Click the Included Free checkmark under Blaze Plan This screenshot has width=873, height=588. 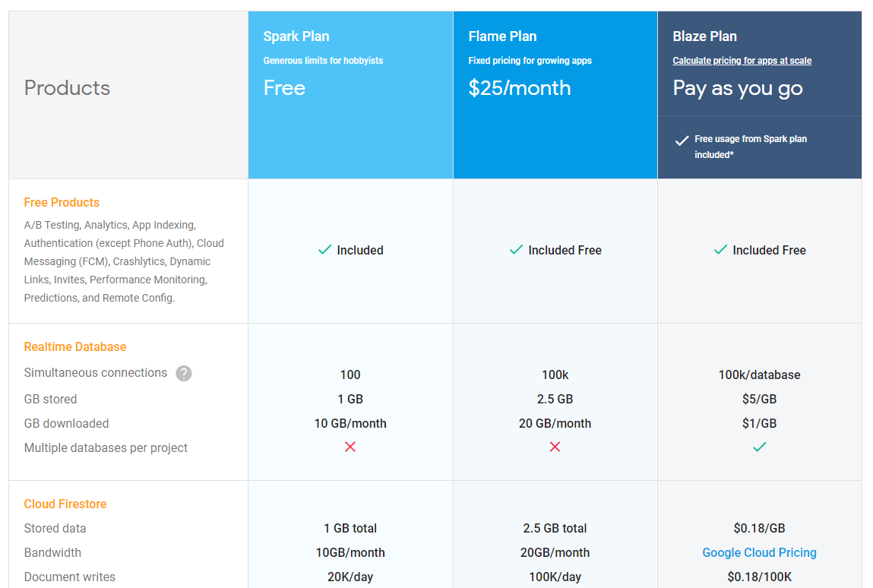pos(720,249)
